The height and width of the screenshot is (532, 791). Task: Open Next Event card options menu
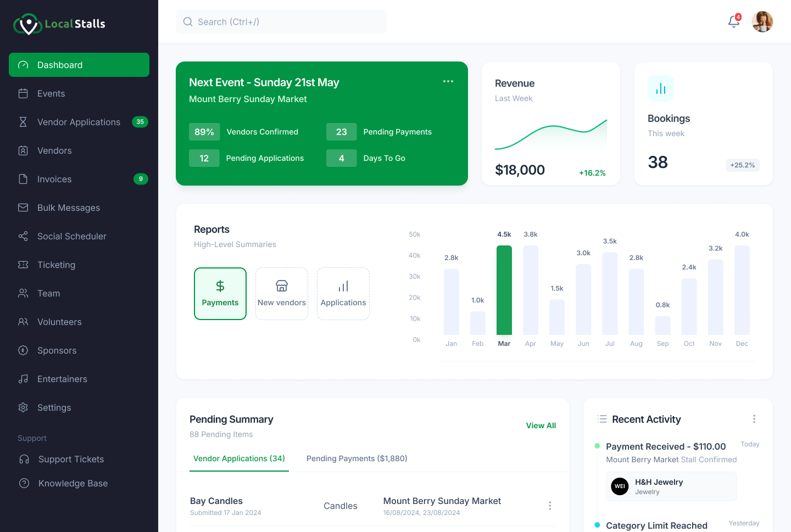[x=448, y=81]
